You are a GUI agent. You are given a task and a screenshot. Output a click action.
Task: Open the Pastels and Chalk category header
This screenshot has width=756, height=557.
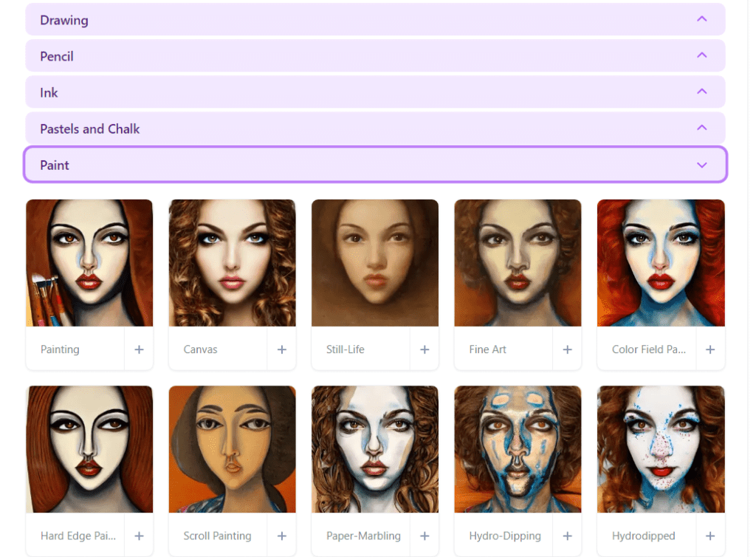click(x=375, y=129)
